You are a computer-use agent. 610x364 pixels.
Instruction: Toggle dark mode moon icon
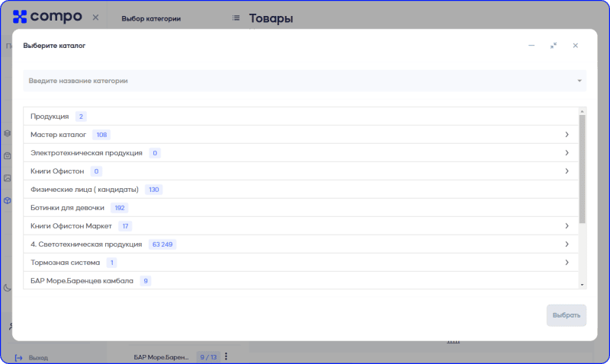pos(8,288)
